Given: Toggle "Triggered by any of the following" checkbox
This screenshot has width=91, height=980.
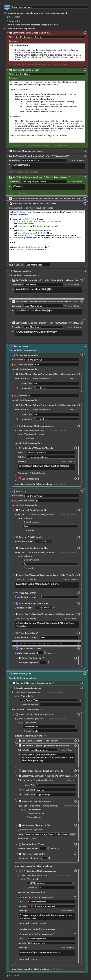Looking at the screenshot, I should (5, 13).
